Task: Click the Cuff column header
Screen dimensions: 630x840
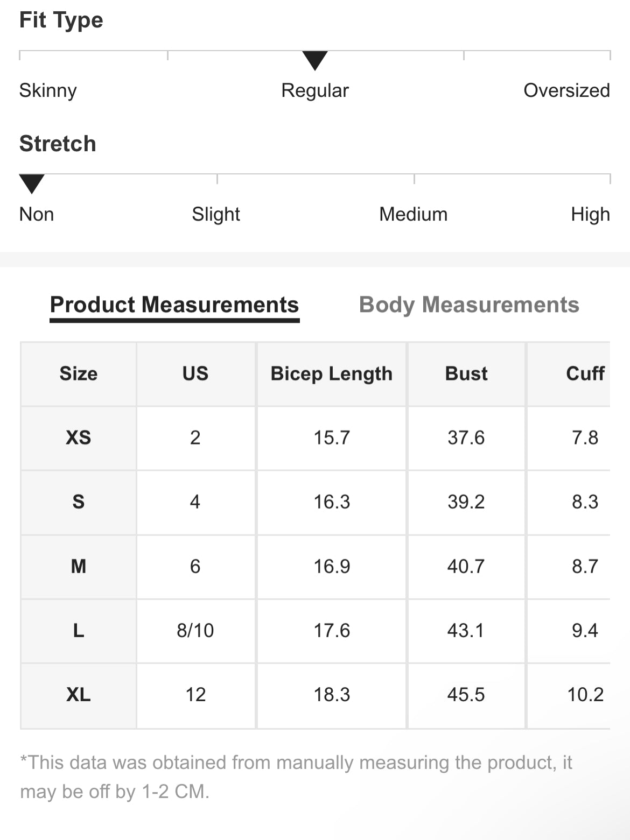Action: click(x=585, y=373)
